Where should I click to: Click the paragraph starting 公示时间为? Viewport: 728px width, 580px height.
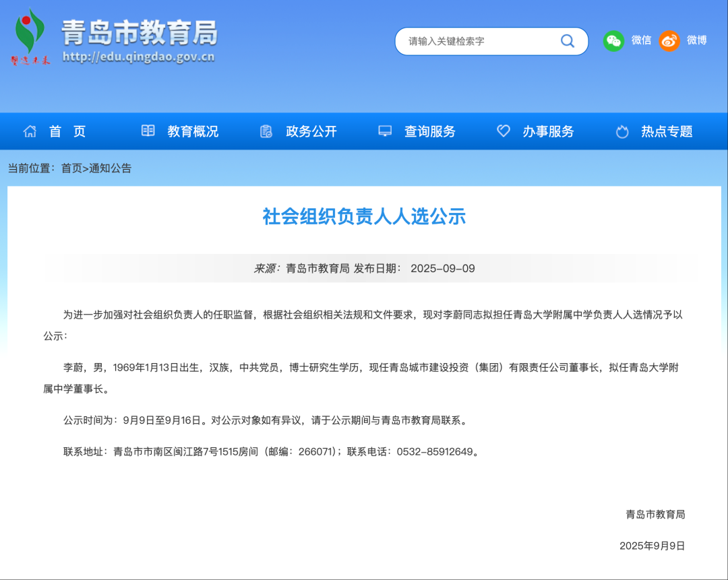[x=267, y=420]
